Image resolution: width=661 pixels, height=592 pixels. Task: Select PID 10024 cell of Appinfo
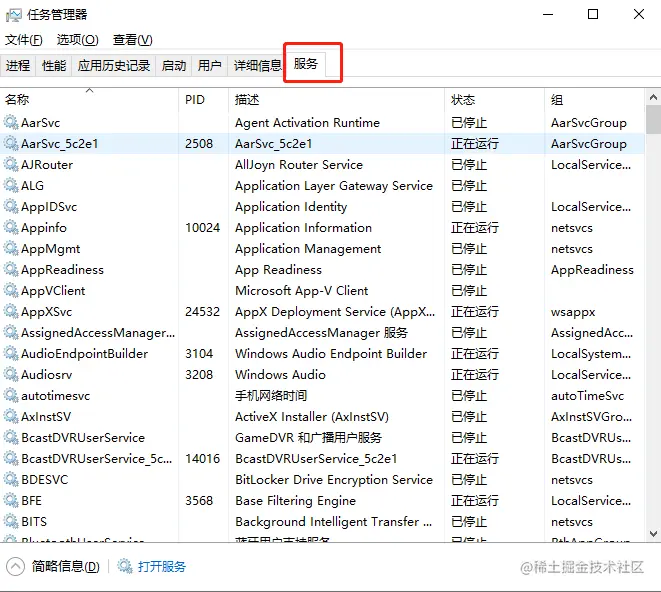pos(202,228)
